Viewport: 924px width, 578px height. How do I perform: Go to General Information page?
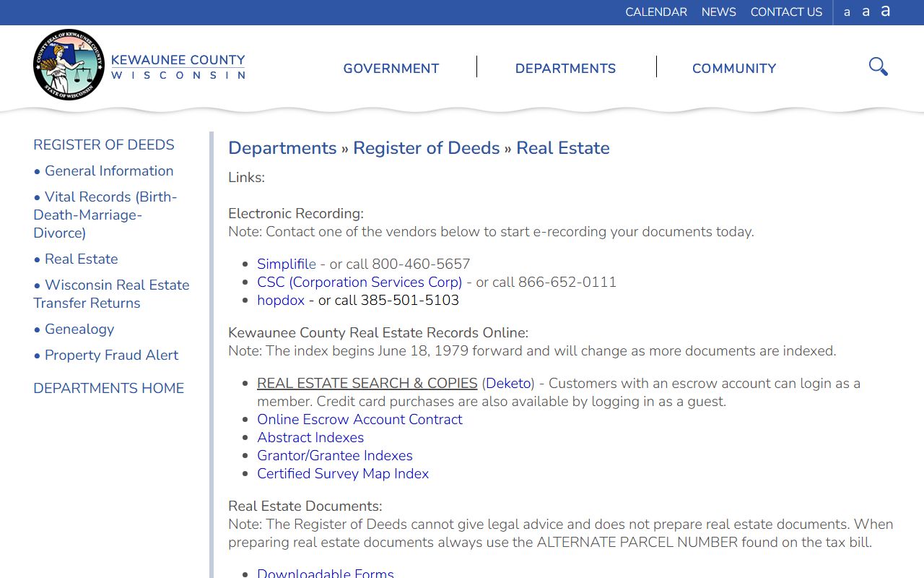pyautogui.click(x=109, y=171)
